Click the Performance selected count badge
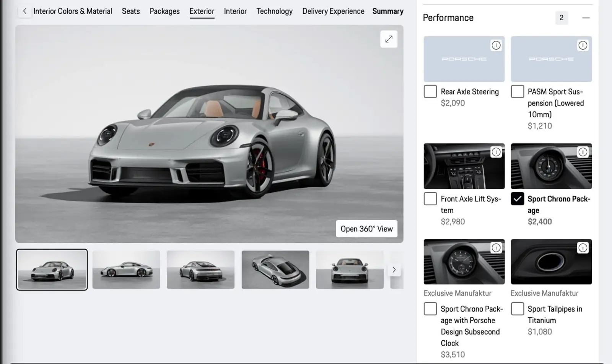 pyautogui.click(x=561, y=18)
